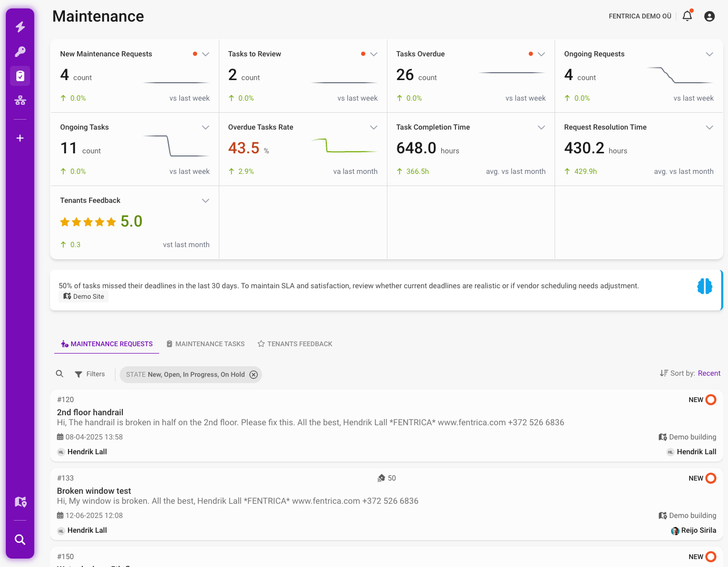
Task: Expand Tasks to Review card chevron
Action: click(x=374, y=54)
